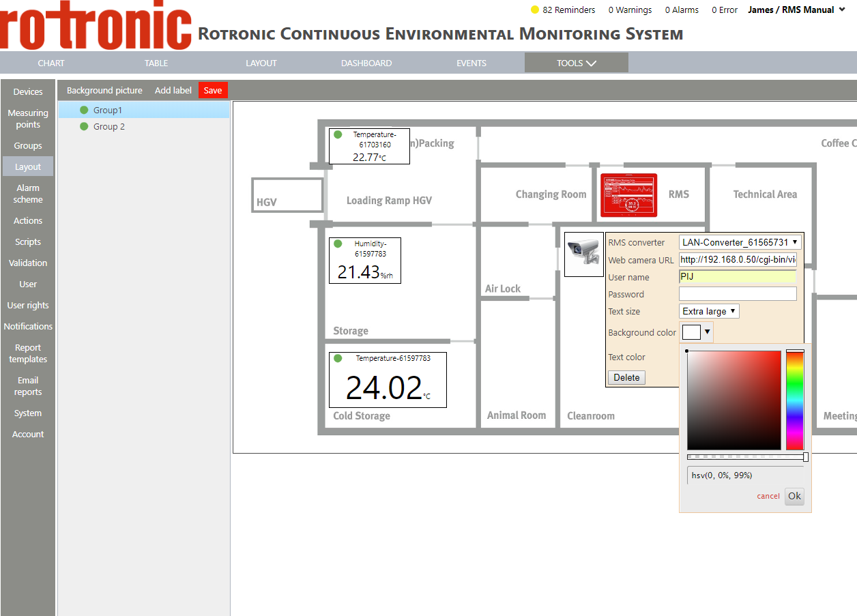This screenshot has height=616, width=857.
Task: Switch to the TABLE tab
Action: click(156, 63)
